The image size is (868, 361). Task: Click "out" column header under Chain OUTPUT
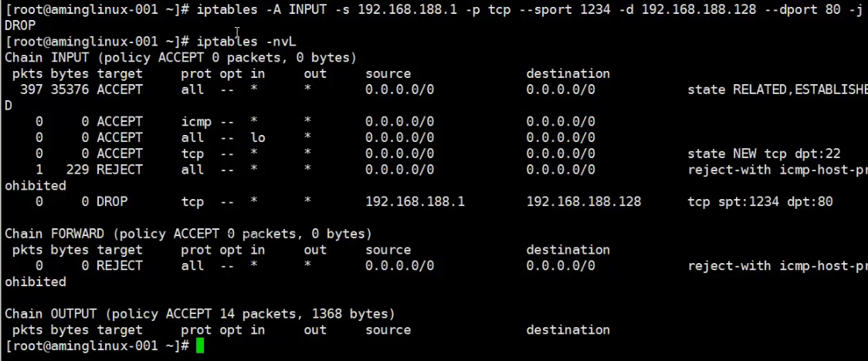click(315, 330)
